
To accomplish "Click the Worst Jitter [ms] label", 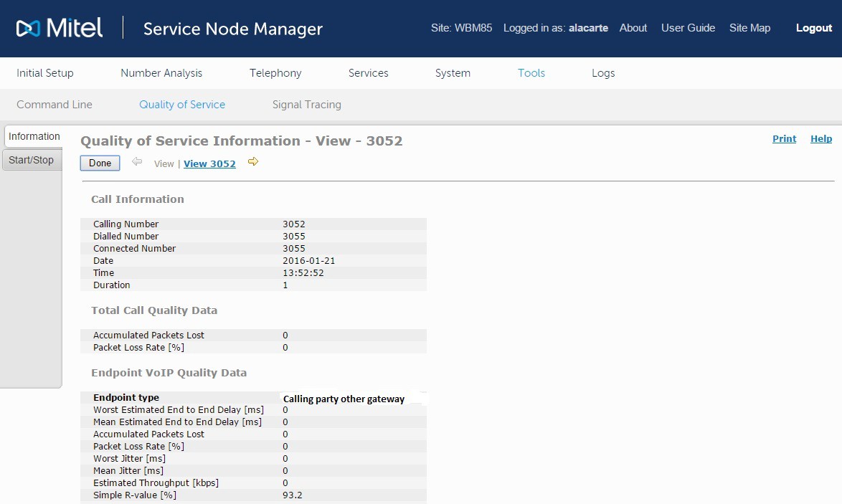I will click(129, 458).
